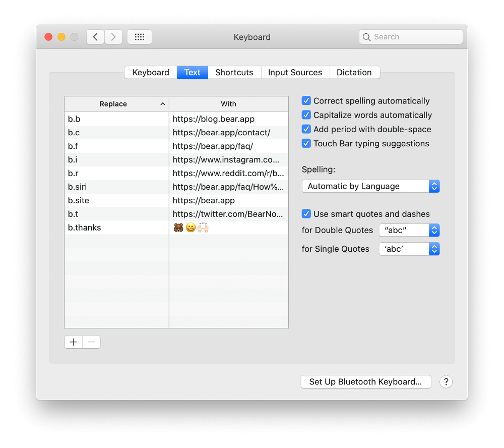
Task: Toggle Add period with double-space
Action: [306, 129]
